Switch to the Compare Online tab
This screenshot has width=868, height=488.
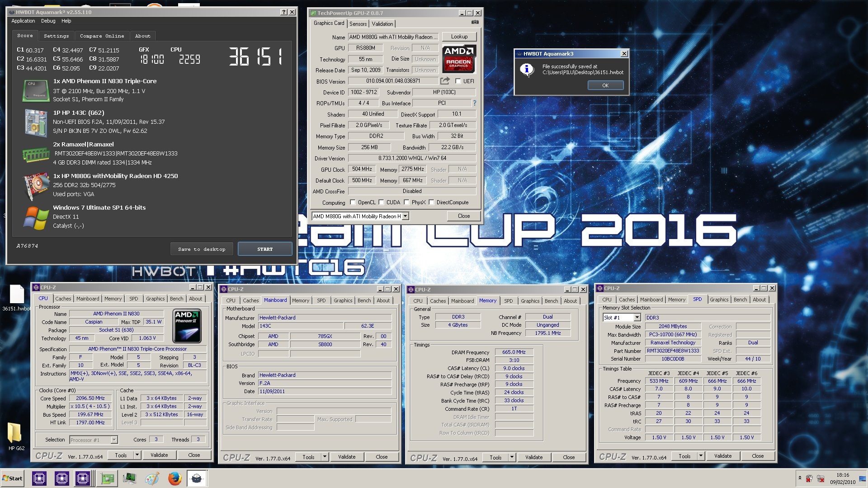[x=102, y=36]
